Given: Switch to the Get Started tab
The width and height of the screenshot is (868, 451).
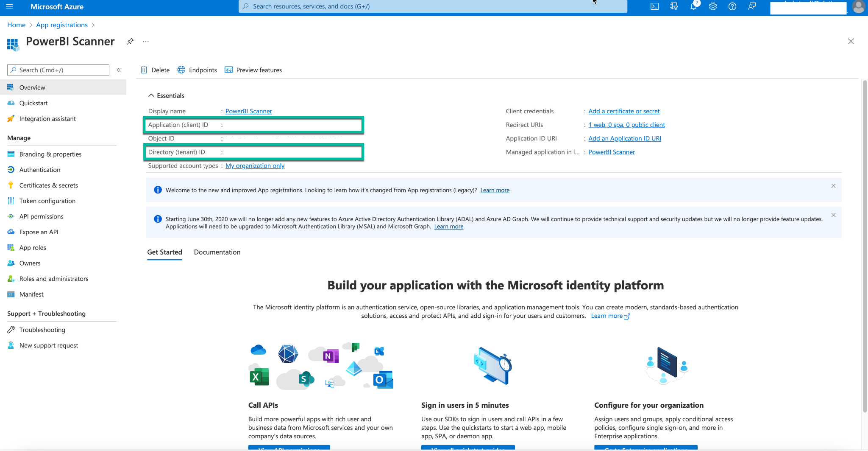Looking at the screenshot, I should pos(164,252).
